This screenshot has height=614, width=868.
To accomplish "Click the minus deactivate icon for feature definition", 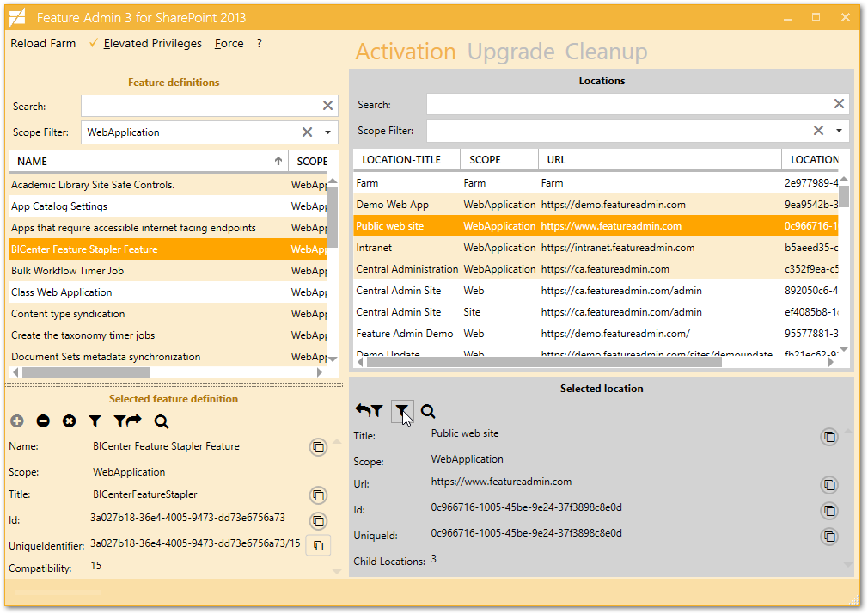I will click(43, 421).
